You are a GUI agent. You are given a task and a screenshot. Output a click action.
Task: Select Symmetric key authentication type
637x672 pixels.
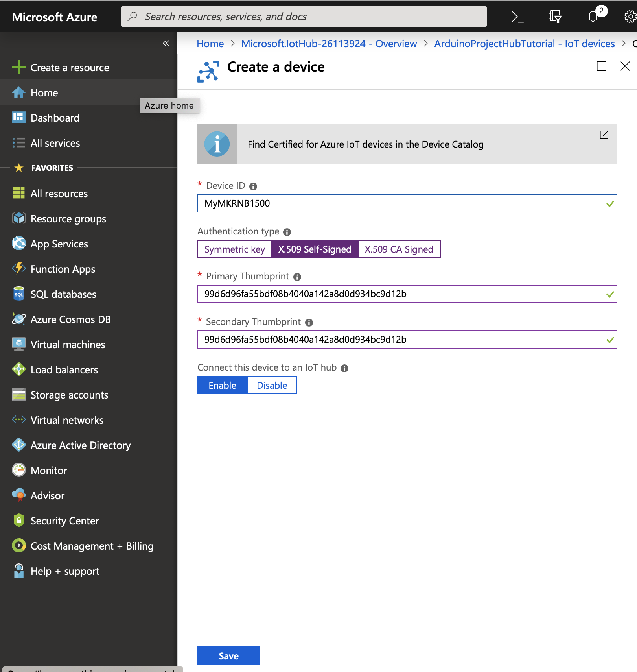tap(234, 249)
